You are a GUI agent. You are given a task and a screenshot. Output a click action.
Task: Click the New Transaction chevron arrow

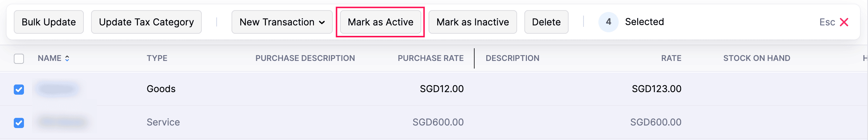click(x=322, y=22)
